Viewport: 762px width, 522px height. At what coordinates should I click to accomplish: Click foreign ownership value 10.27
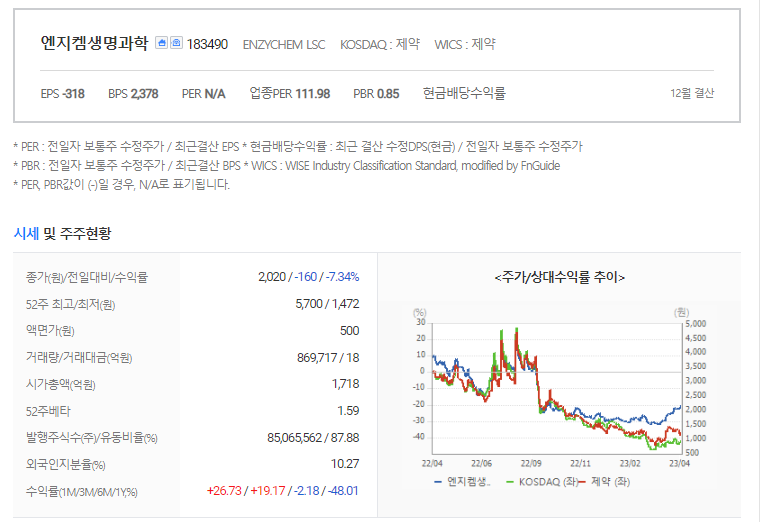tap(345, 464)
